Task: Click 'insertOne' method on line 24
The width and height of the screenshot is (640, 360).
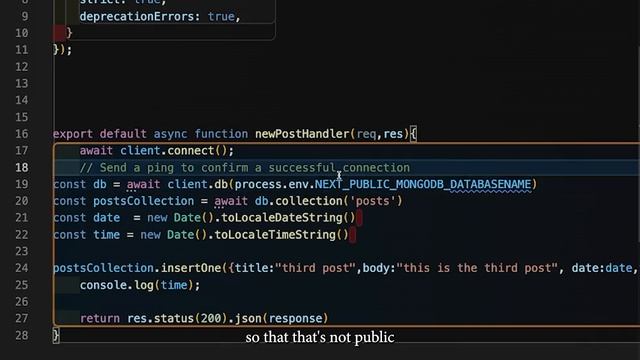Action: point(191,268)
